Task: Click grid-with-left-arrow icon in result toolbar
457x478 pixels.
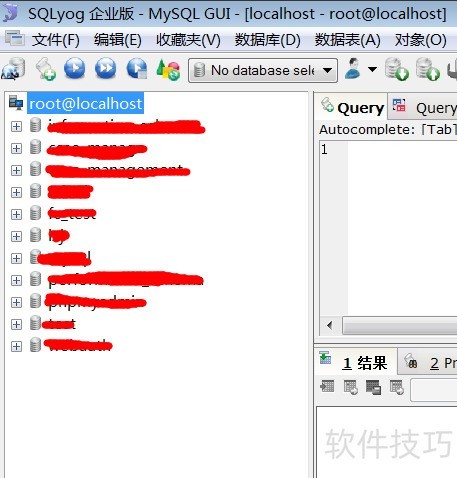Action: click(x=327, y=386)
